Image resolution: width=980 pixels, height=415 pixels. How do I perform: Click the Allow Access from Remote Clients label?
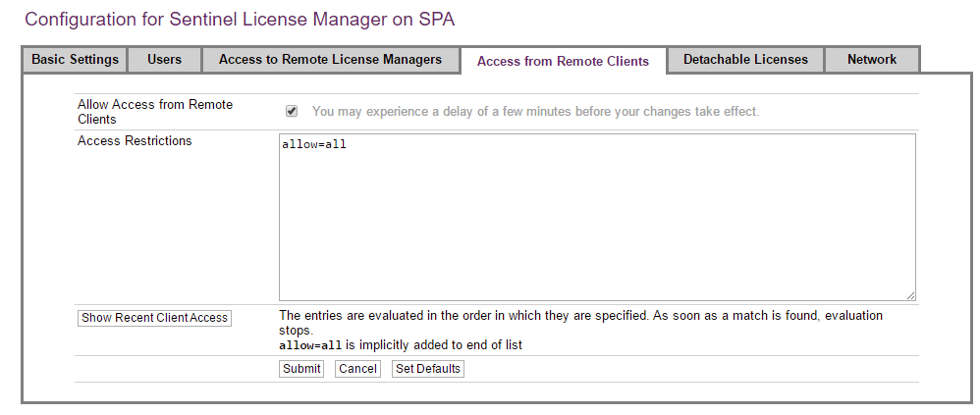pyautogui.click(x=154, y=111)
